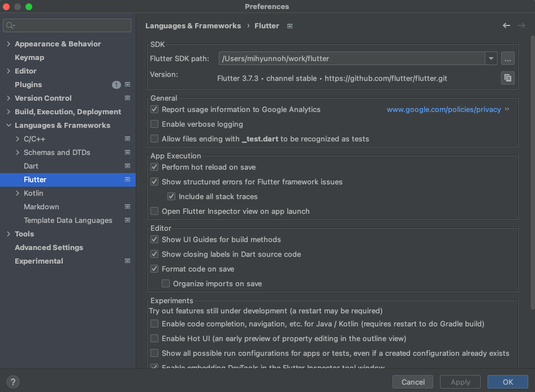Toggle Format code on save
Image resolution: width=535 pixels, height=392 pixels.
point(154,269)
